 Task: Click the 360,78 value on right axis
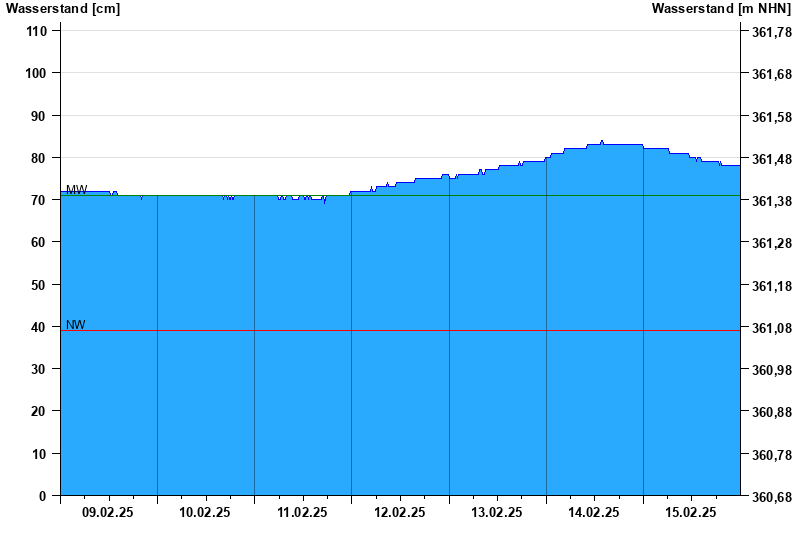772,455
